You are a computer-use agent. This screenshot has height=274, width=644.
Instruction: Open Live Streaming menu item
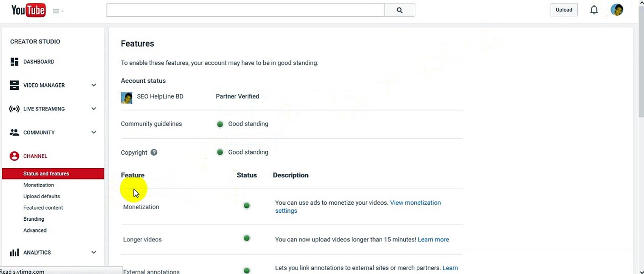tap(44, 109)
